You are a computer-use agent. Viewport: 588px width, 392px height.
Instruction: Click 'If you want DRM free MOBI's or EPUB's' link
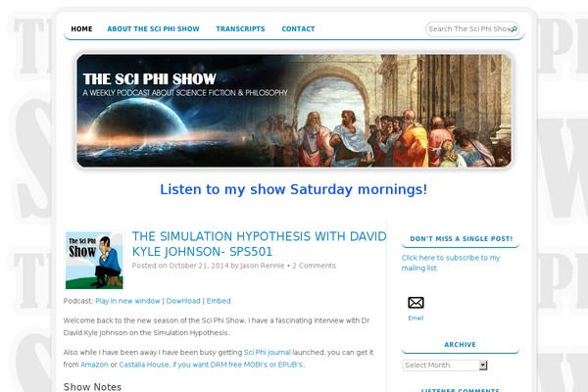(238, 365)
